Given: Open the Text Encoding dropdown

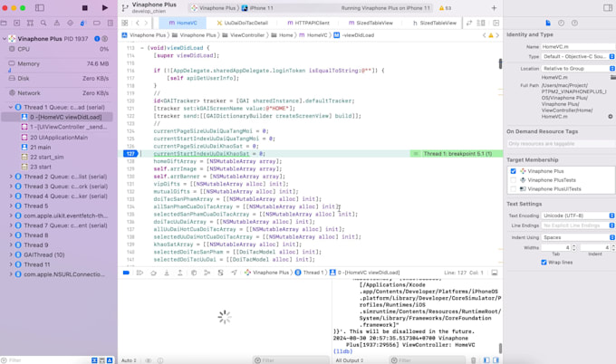Looking at the screenshot, I should coord(578,216).
